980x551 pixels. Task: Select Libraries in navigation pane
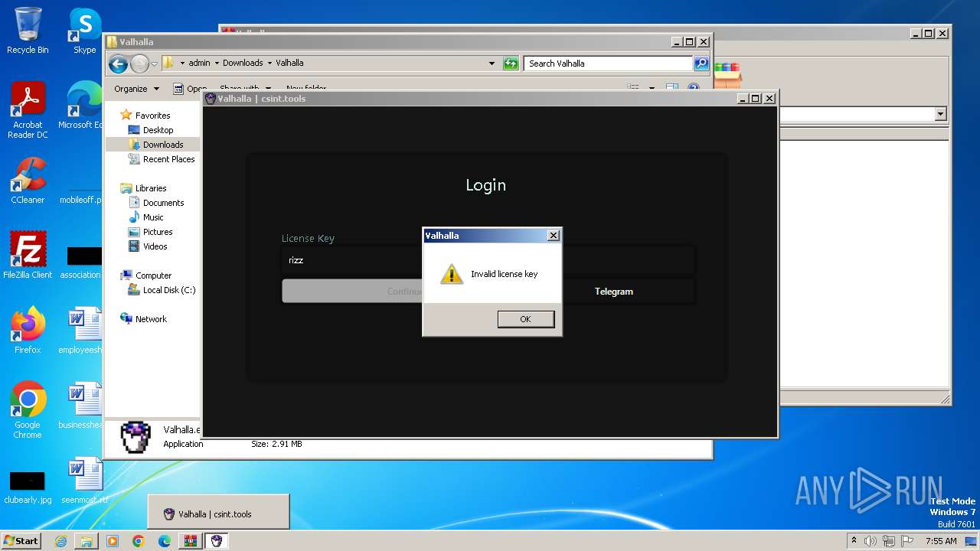(151, 188)
